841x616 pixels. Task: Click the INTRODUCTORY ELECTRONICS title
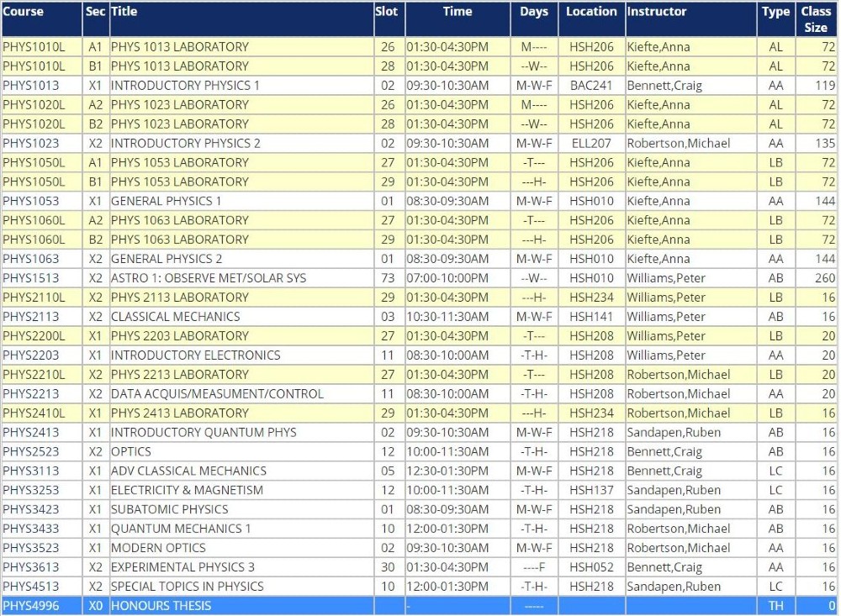click(x=196, y=355)
